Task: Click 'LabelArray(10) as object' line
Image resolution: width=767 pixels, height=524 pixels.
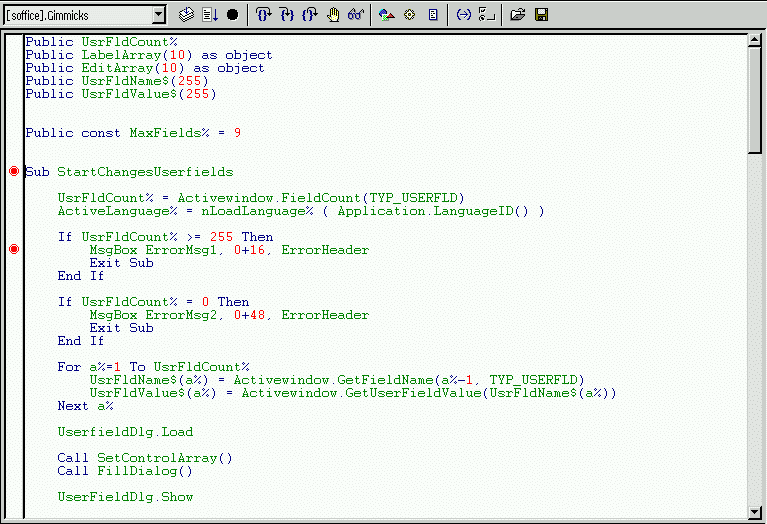Action: (x=177, y=55)
